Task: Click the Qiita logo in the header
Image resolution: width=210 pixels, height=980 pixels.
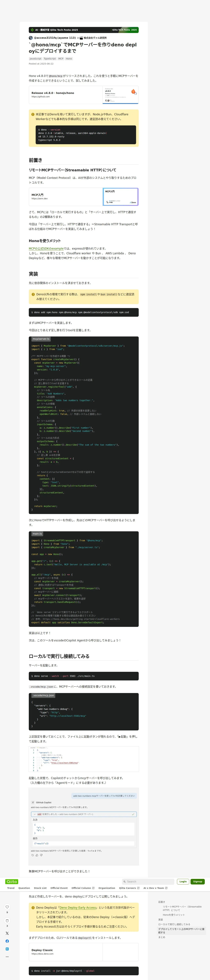Action: click(x=12, y=882)
